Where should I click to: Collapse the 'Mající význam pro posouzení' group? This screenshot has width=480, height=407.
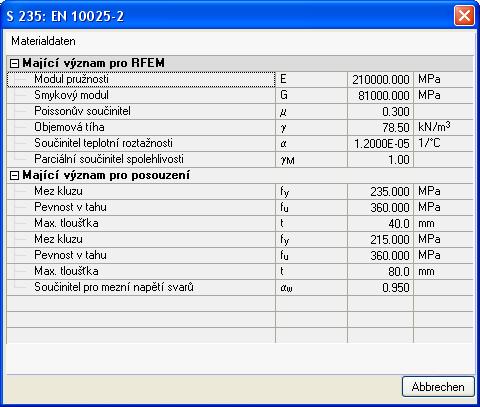(x=14, y=176)
